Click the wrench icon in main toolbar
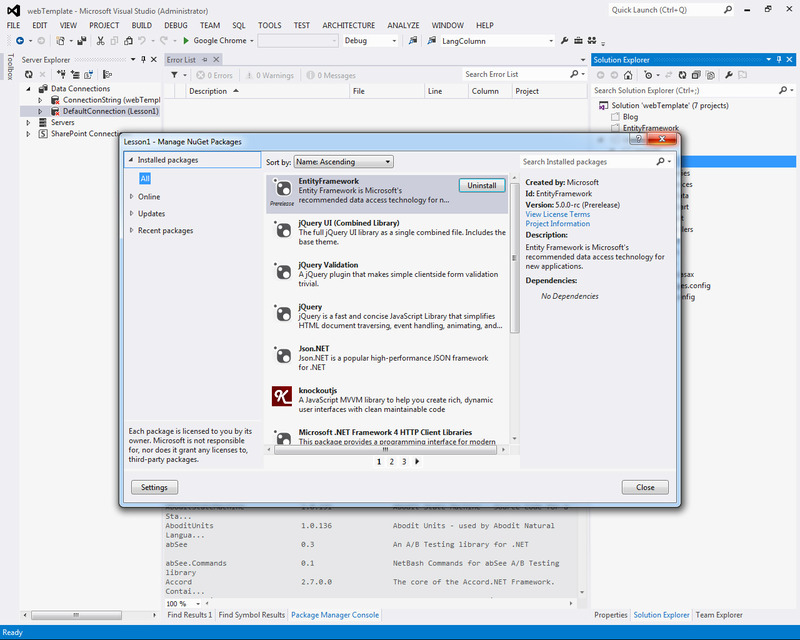Screen dimensions: 800x640 pos(564,40)
